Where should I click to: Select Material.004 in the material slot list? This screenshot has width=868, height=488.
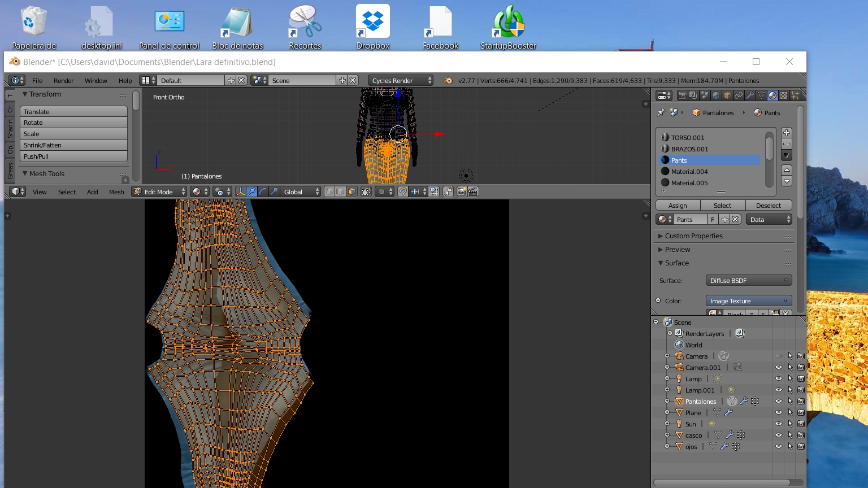pos(689,172)
